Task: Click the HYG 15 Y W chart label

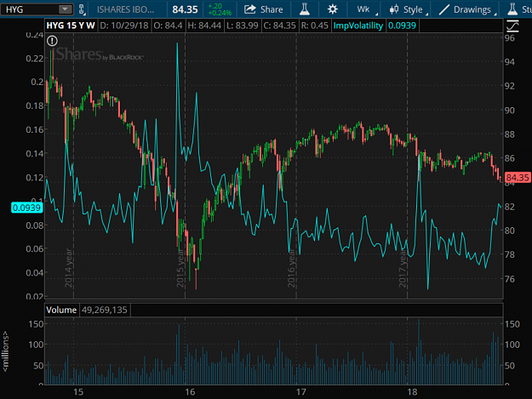Action: tap(71, 26)
